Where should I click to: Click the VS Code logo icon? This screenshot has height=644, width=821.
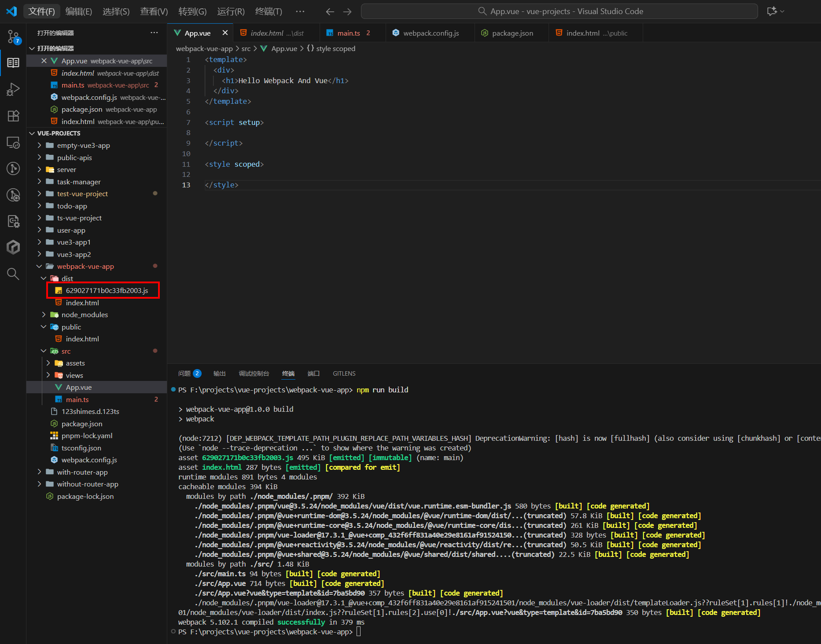tap(11, 11)
